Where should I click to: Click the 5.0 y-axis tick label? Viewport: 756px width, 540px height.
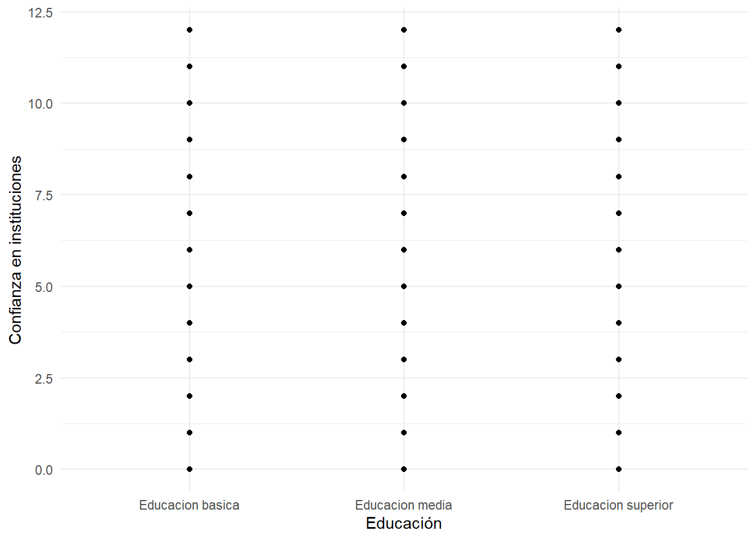point(44,287)
